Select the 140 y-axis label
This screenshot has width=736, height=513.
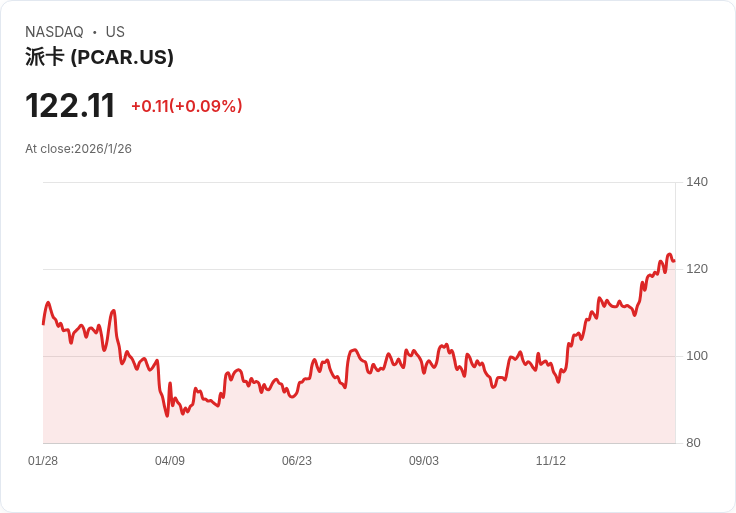click(x=697, y=182)
